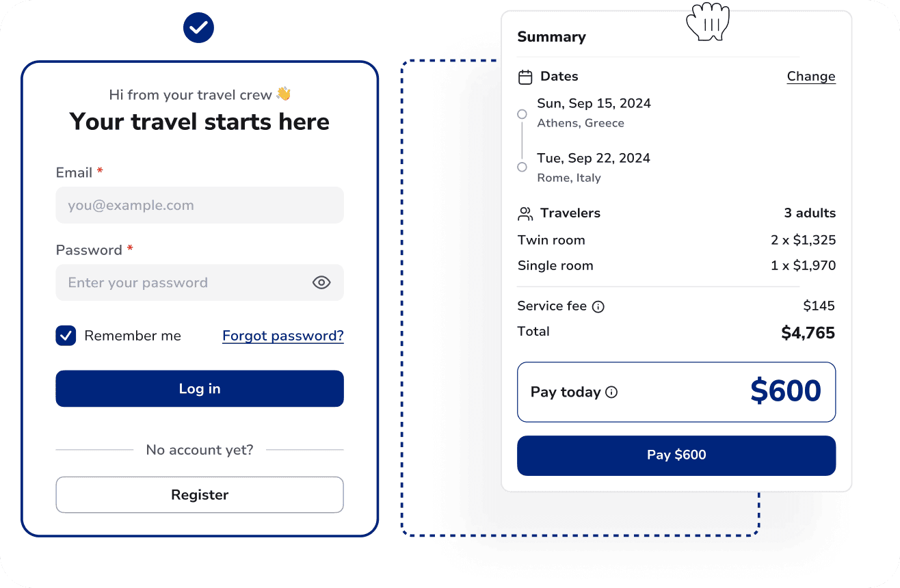Screen dimensions: 900x588
Task: Click the password visibility eye icon
Action: pyautogui.click(x=321, y=282)
